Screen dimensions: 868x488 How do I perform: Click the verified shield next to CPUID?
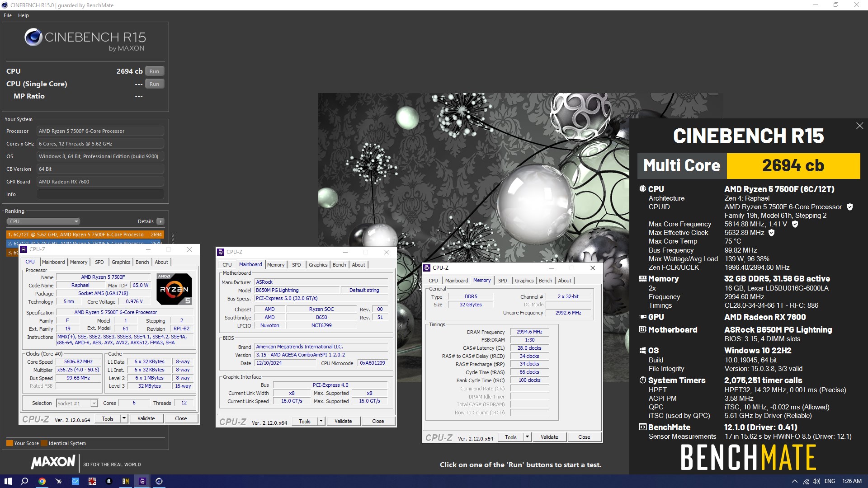click(850, 207)
